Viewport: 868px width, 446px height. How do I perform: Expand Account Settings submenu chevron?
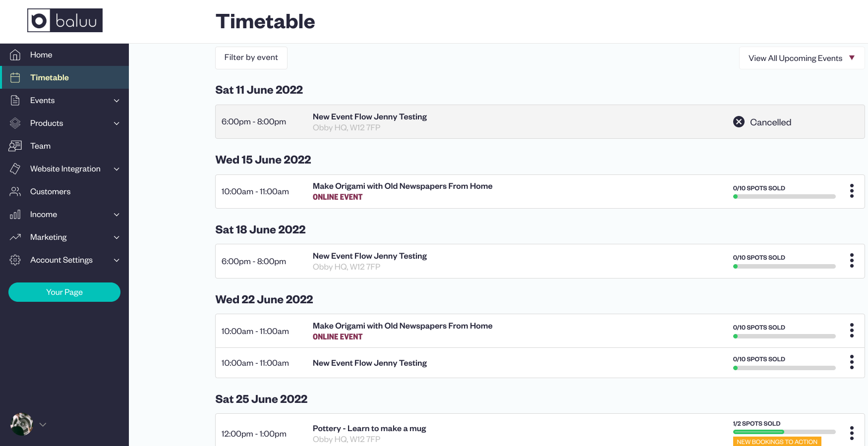(116, 260)
